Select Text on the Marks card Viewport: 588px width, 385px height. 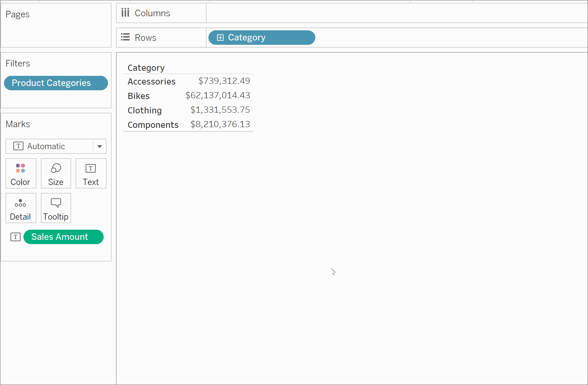coord(90,173)
